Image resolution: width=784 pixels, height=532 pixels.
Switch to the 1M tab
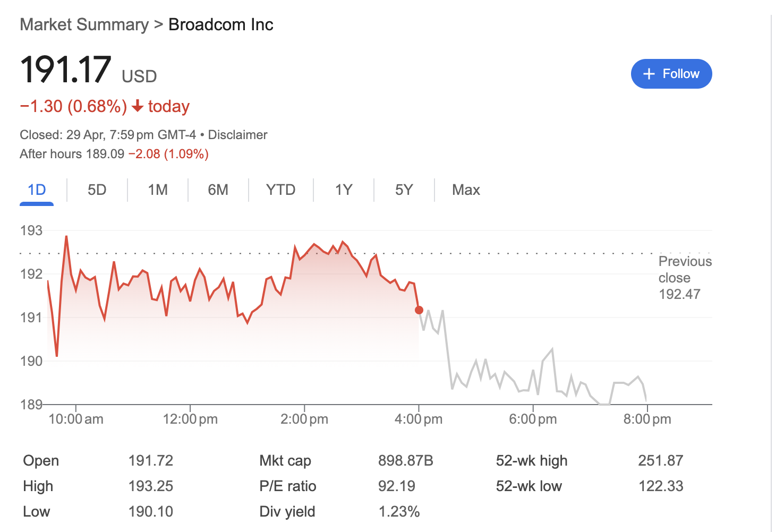(x=158, y=190)
